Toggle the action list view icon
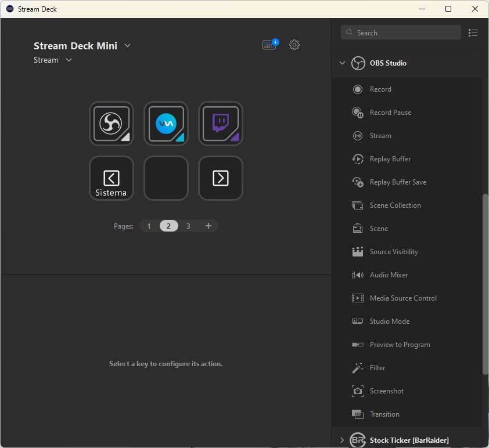The height and width of the screenshot is (448, 489). coord(473,32)
